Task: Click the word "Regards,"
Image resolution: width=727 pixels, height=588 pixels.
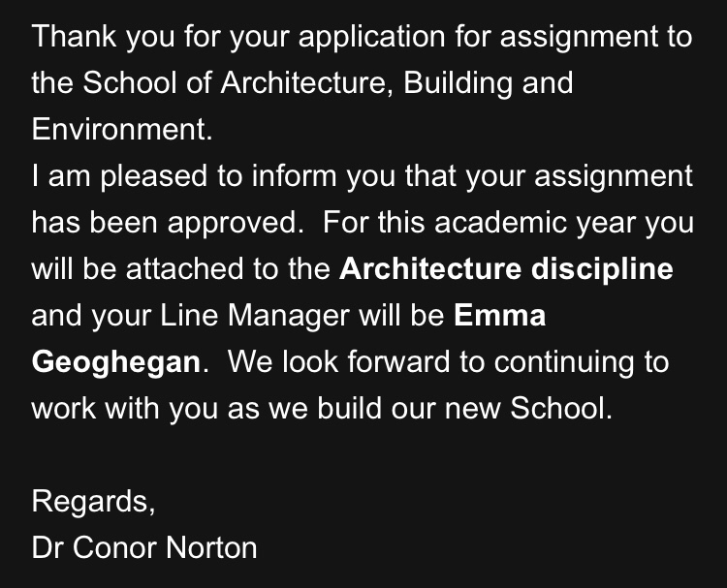Action: point(92,502)
